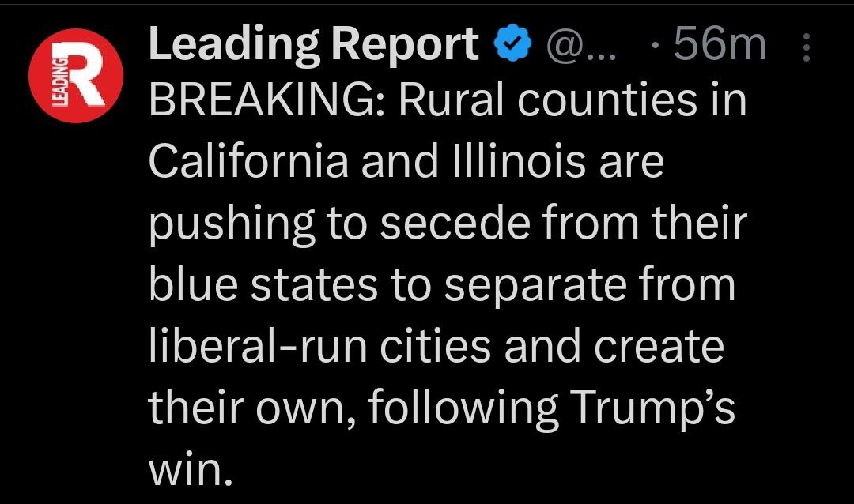This screenshot has height=504, width=854.
Task: Click the word cities in the post
Action: pos(448,347)
